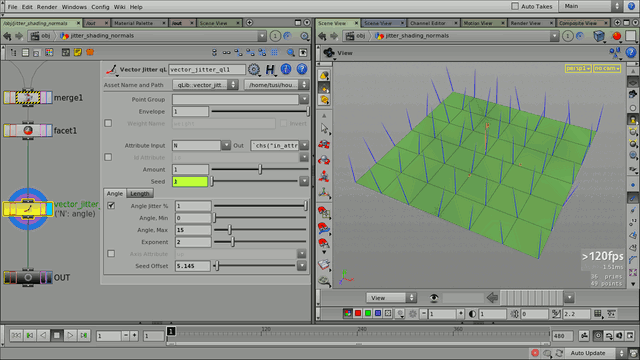Uncheck the Angle Jitter % checkbox
640x360 pixels.
(x=111, y=206)
